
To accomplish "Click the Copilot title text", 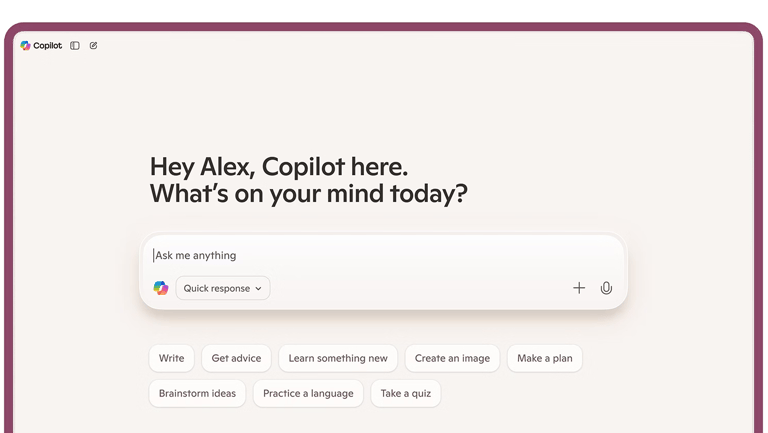I will (48, 46).
